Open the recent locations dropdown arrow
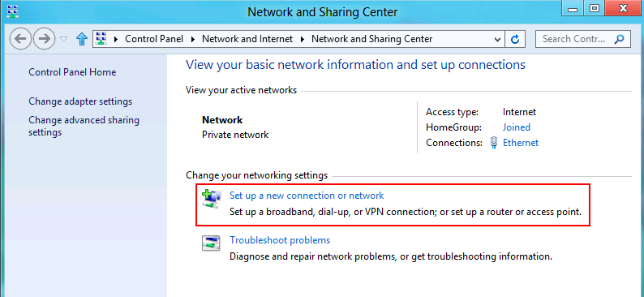Screen dimensions: 644x297 63,39
